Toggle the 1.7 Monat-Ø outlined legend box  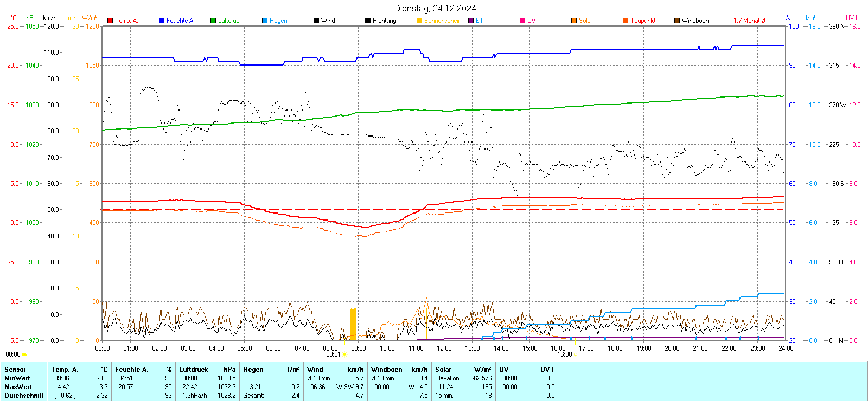(729, 21)
